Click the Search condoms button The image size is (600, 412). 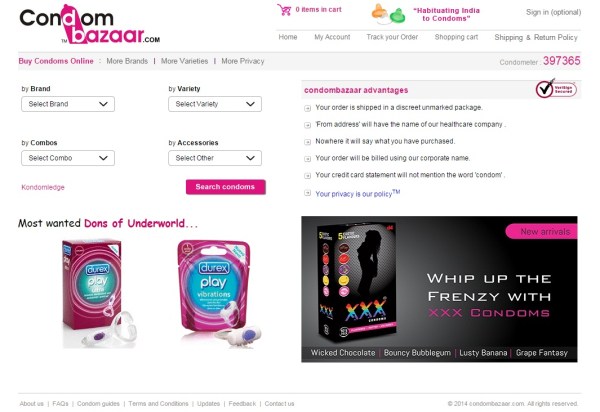point(225,187)
